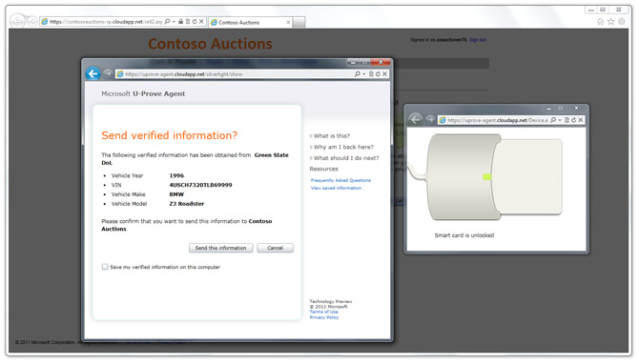Click the Vehicle Make value BMW
The height and width of the screenshot is (364, 639).
pos(176,194)
